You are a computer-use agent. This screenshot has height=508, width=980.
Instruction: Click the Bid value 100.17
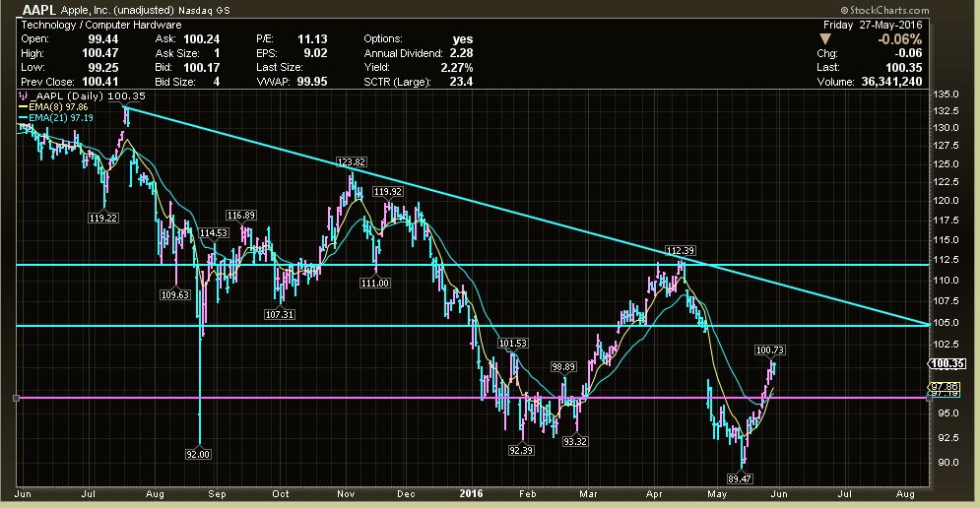(x=201, y=68)
